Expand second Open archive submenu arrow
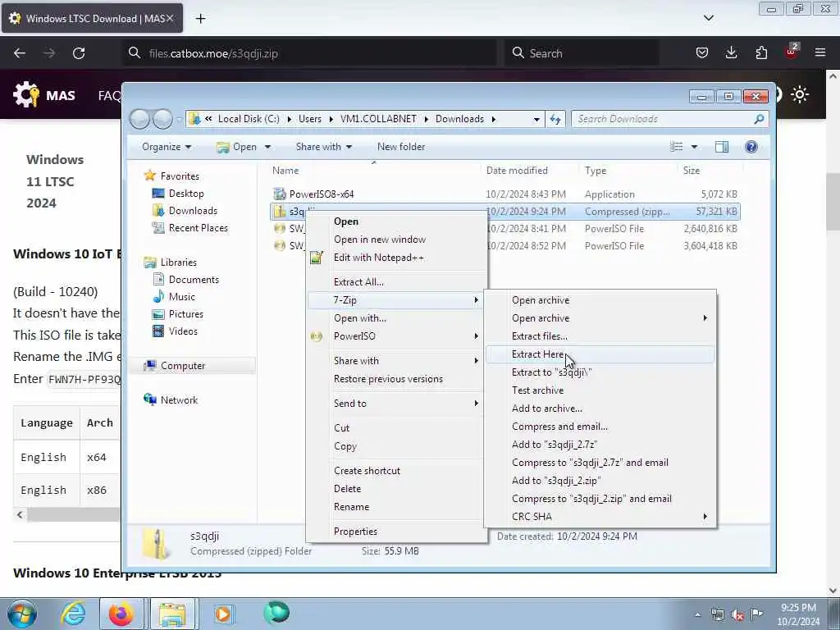This screenshot has height=630, width=840. (x=705, y=318)
